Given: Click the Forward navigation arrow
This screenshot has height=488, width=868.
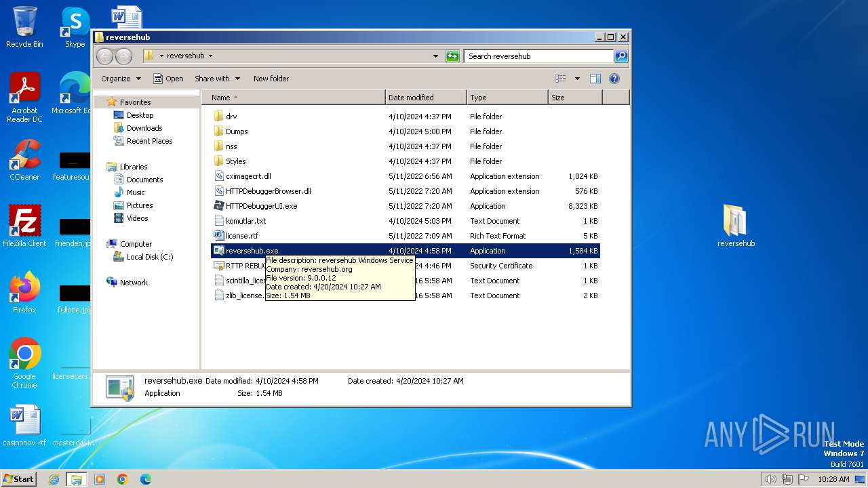Looking at the screenshot, I should [123, 56].
